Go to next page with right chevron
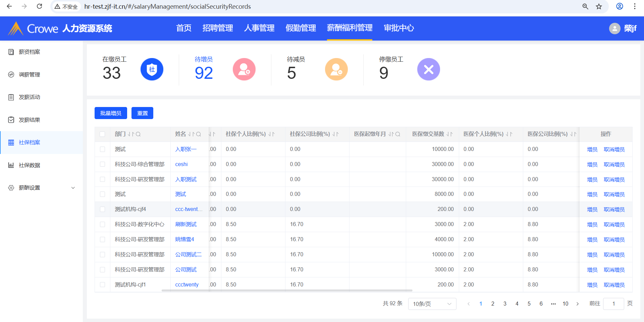Viewport: 644px width, 322px height. 577,304
